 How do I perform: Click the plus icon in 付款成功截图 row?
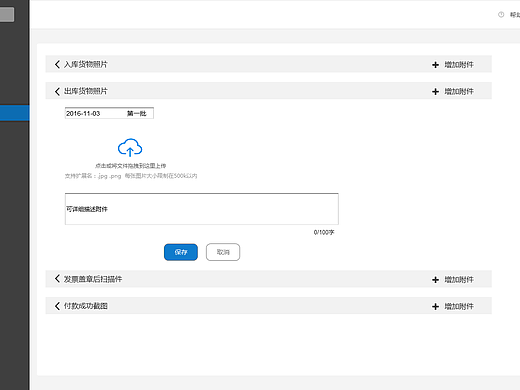pyautogui.click(x=435, y=306)
